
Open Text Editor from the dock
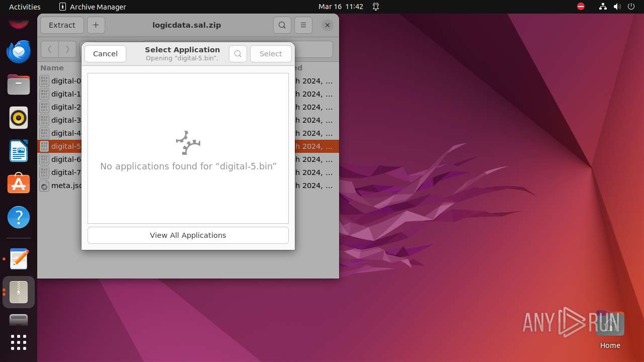pyautogui.click(x=19, y=259)
